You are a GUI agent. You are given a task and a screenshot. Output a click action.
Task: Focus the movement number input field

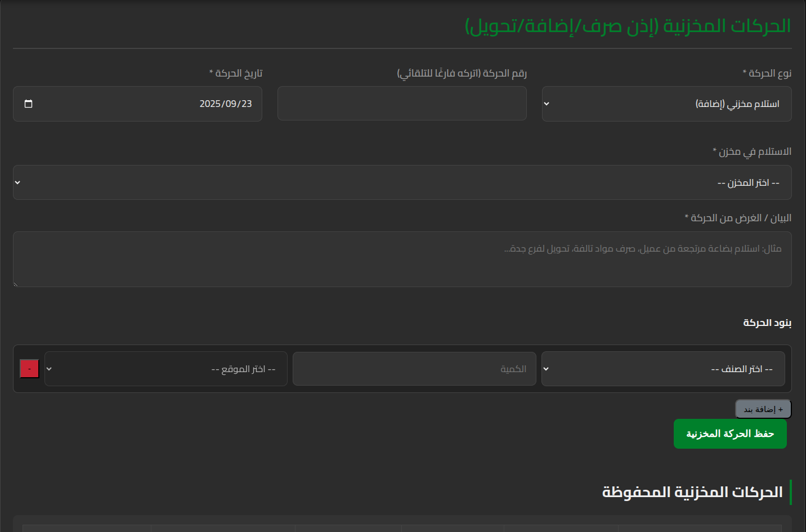402,104
